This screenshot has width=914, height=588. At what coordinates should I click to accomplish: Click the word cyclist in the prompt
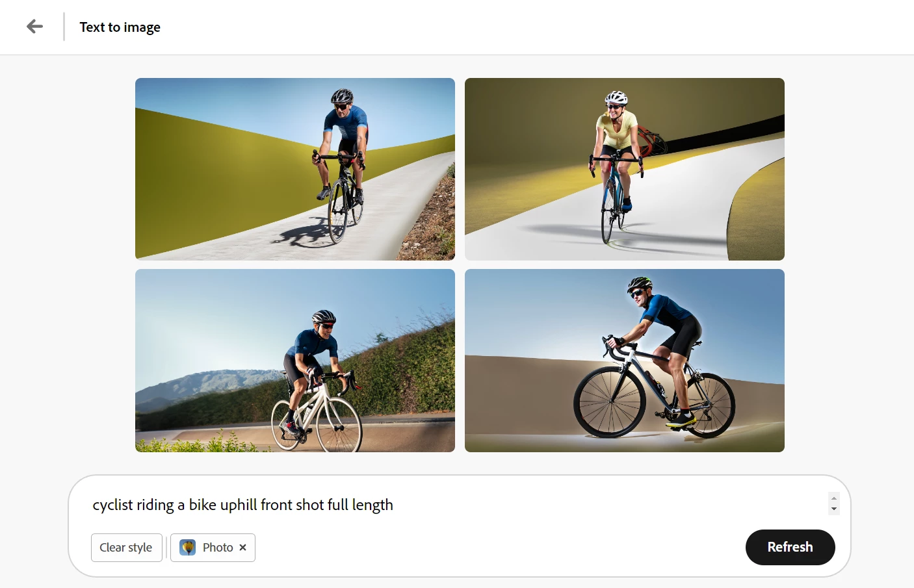coord(112,505)
